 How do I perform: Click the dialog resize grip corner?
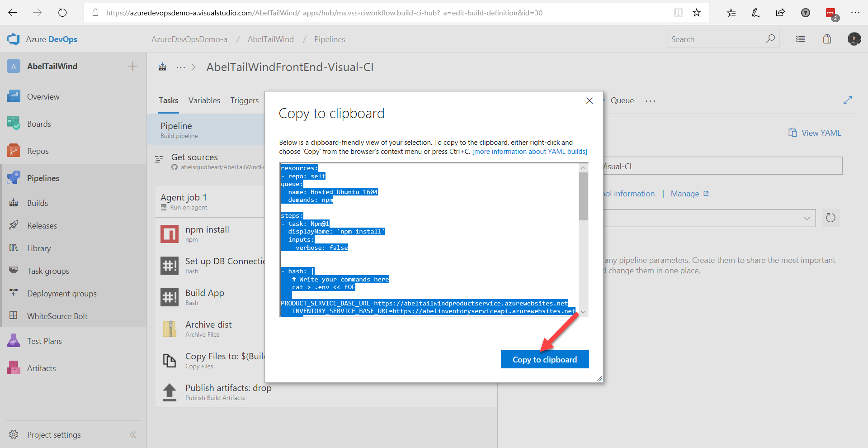point(599,379)
